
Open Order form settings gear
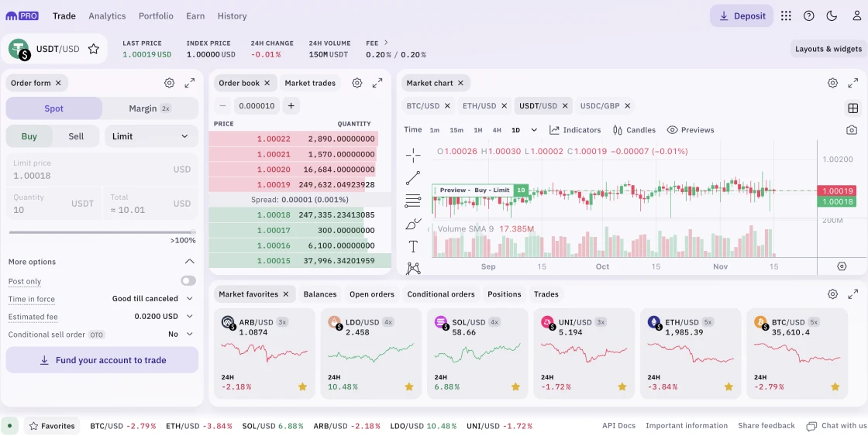170,83
